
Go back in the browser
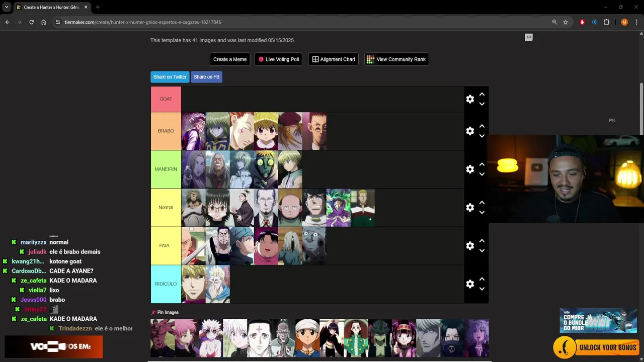pyautogui.click(x=8, y=22)
